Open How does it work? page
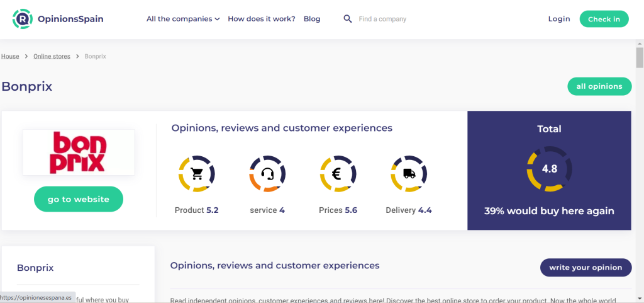This screenshot has height=303, width=644. click(x=262, y=19)
